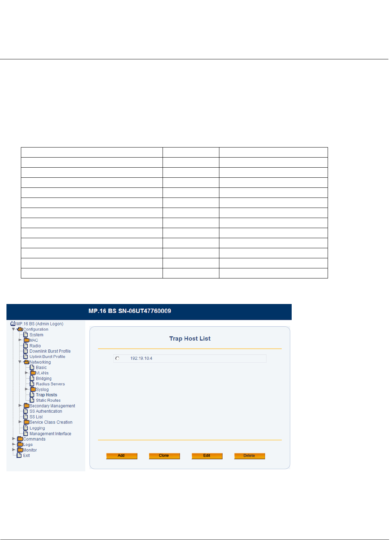
Task: Click the Clone button
Action: tap(164, 456)
